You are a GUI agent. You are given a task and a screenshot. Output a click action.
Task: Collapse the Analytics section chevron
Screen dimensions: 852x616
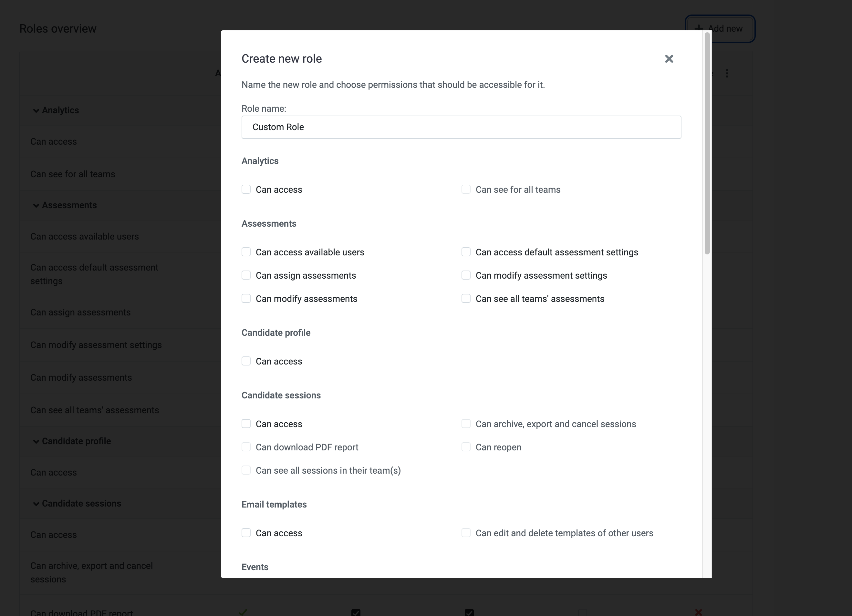(x=36, y=110)
